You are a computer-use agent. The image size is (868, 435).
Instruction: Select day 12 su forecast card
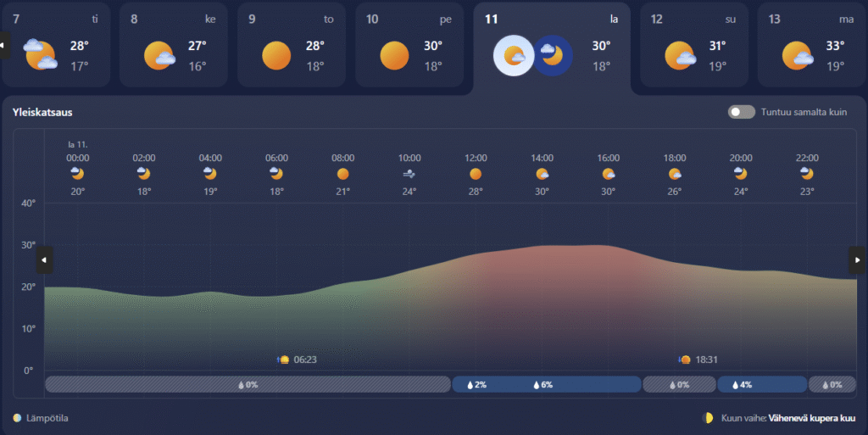pyautogui.click(x=693, y=45)
